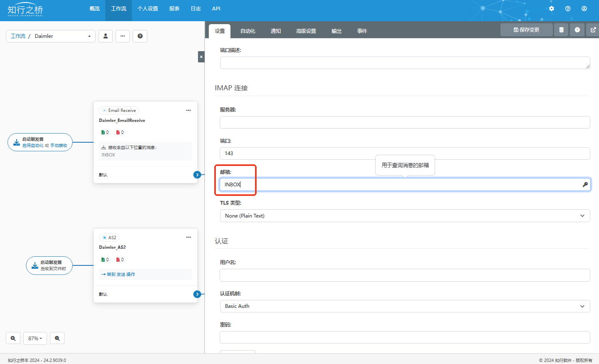
Task: Close the side panel with X handle
Action: click(201, 57)
